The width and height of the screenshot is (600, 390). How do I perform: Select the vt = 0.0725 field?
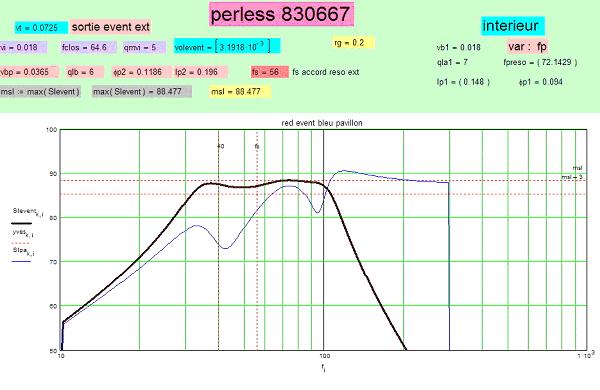(41, 28)
